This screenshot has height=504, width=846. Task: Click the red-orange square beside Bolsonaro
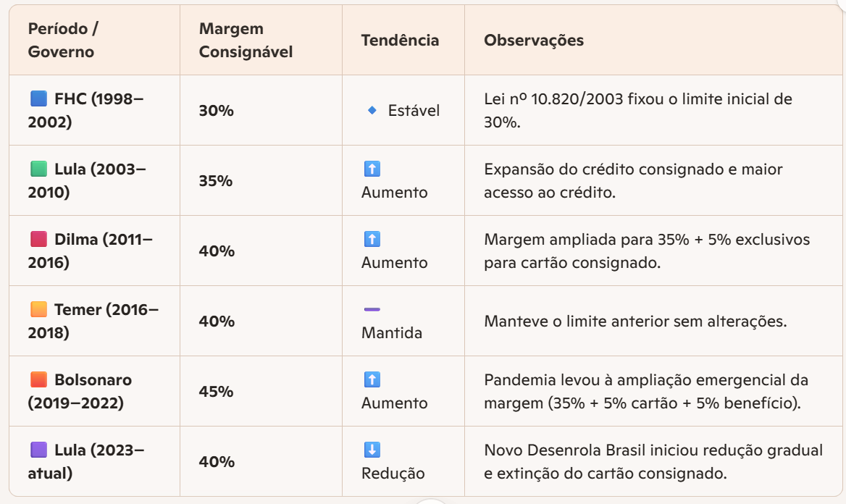pos(38,379)
